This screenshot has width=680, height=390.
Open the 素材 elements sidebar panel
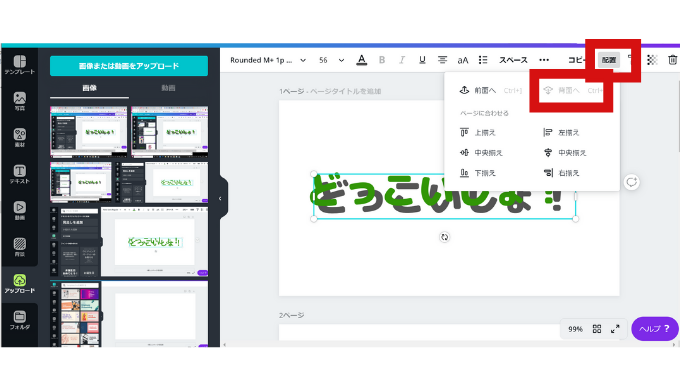[x=20, y=138]
